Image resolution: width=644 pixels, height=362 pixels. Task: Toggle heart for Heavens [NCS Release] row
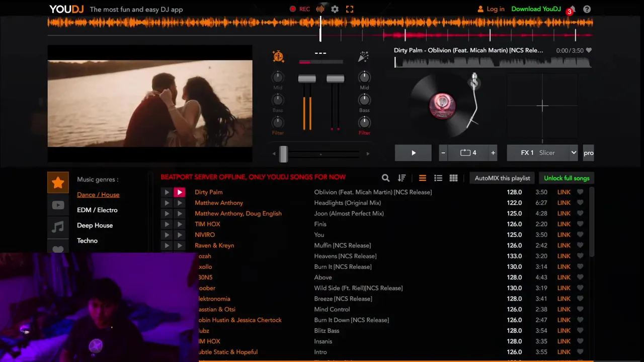580,256
